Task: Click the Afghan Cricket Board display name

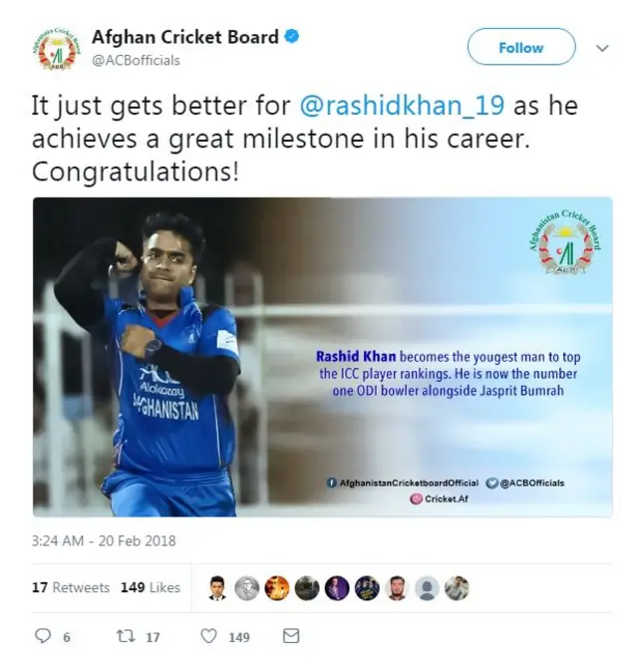Action: click(x=185, y=37)
